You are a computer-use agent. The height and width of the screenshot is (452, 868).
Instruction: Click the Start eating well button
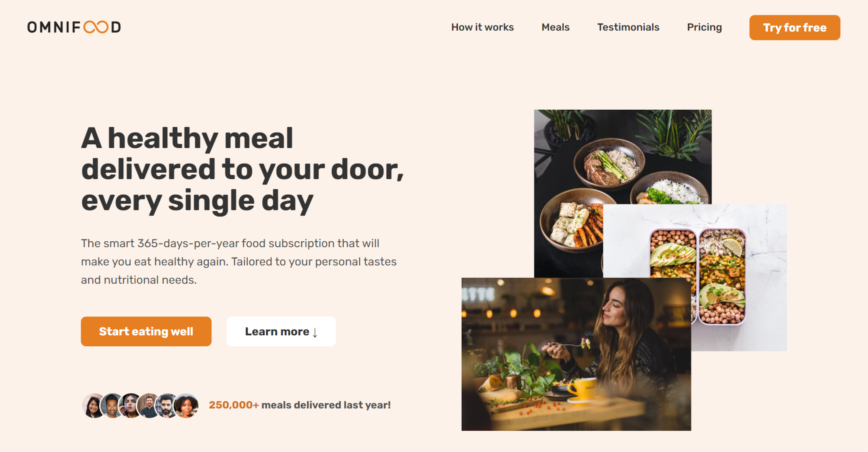[146, 332]
